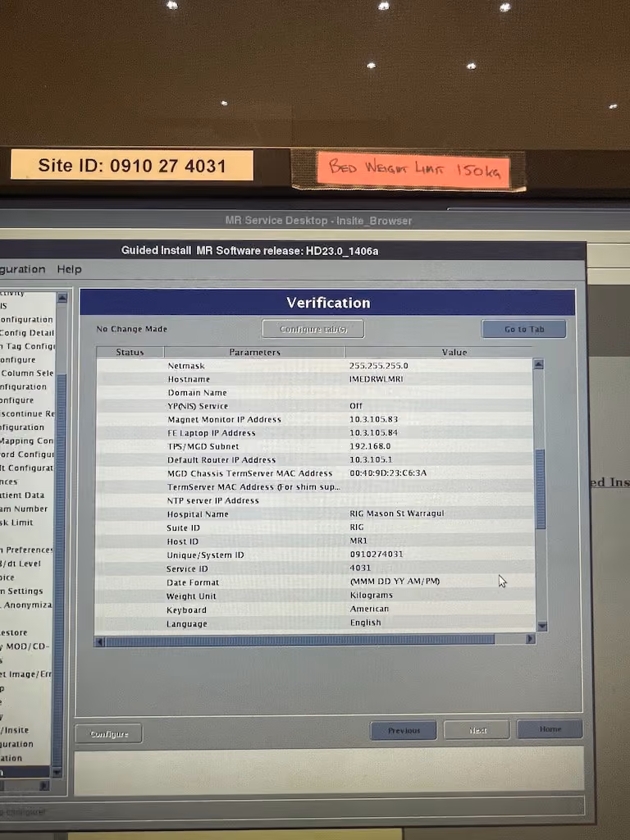Open the Help menu
Viewport: 630px width, 840px height.
(x=69, y=269)
